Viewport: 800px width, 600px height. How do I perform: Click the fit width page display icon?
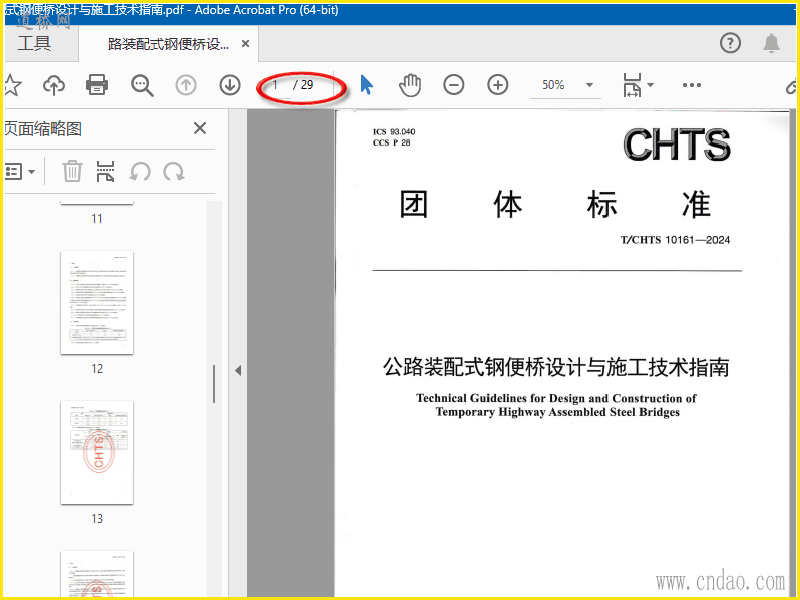click(632, 85)
